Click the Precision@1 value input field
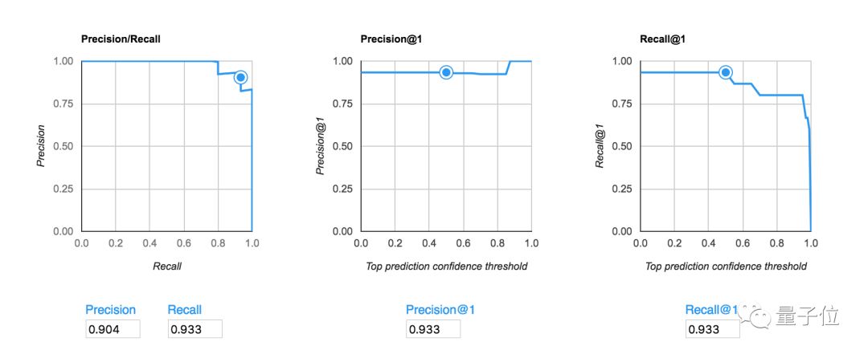Screen dimensions: 868x354 [432, 328]
